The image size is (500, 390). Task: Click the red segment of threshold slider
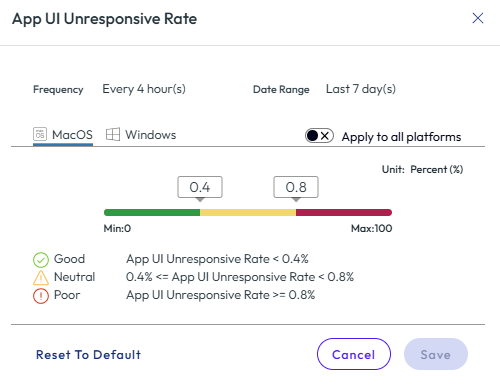tap(344, 212)
